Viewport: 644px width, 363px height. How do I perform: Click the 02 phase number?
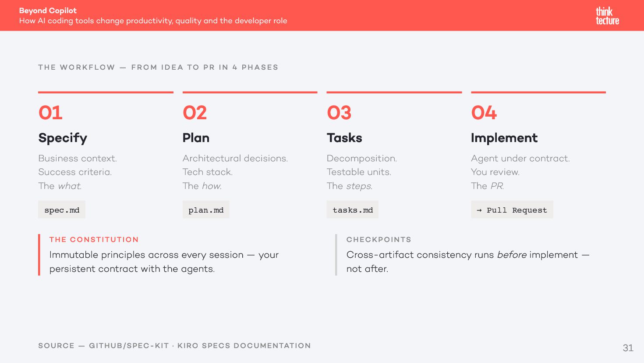coord(195,113)
